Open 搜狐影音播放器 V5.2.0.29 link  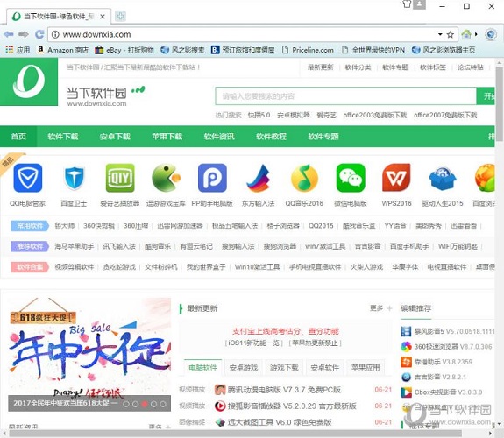292,406
